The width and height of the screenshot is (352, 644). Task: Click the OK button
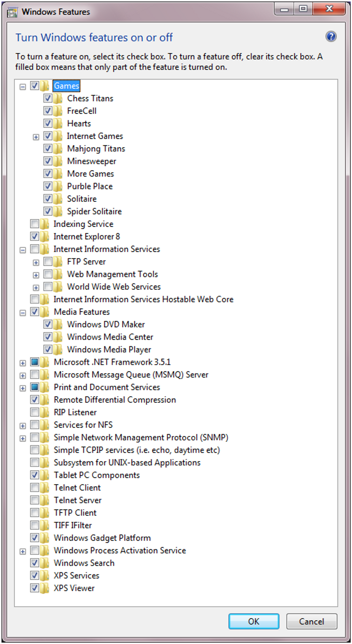pyautogui.click(x=254, y=621)
